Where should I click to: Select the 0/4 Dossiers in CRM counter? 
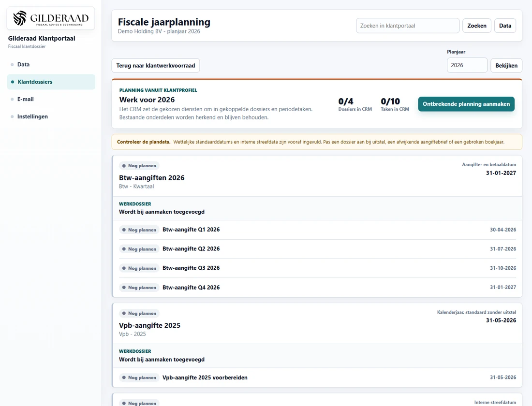355,104
